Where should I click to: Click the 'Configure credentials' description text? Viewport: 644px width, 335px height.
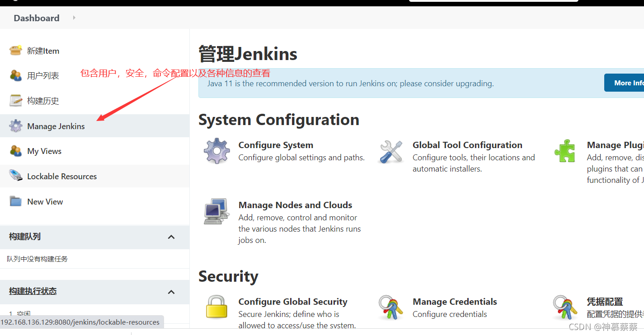tap(450, 314)
